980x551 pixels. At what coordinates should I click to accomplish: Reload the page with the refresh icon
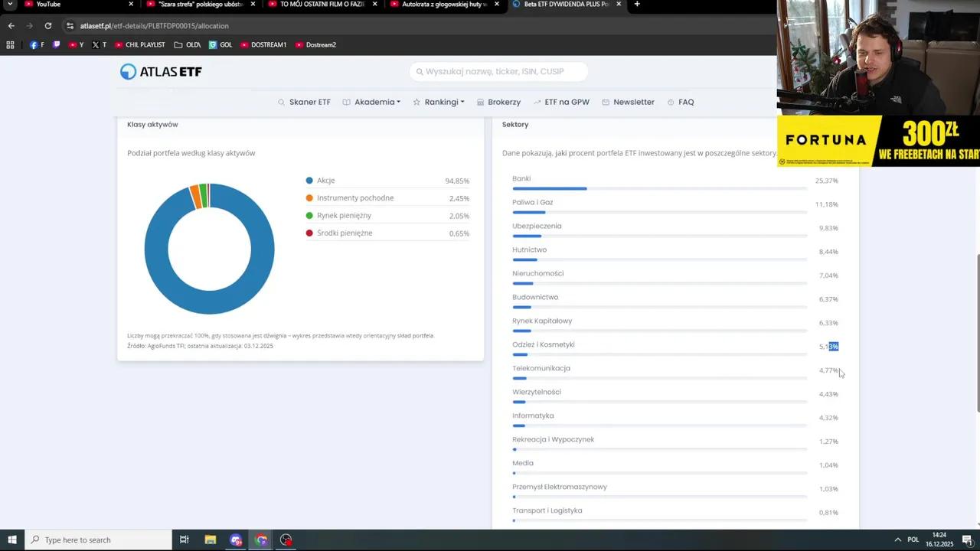47,26
